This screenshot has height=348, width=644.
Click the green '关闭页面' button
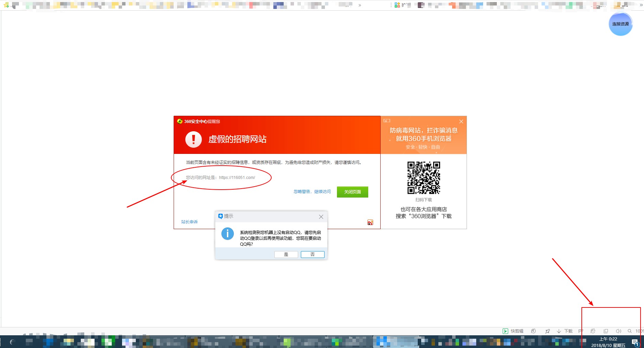(352, 192)
